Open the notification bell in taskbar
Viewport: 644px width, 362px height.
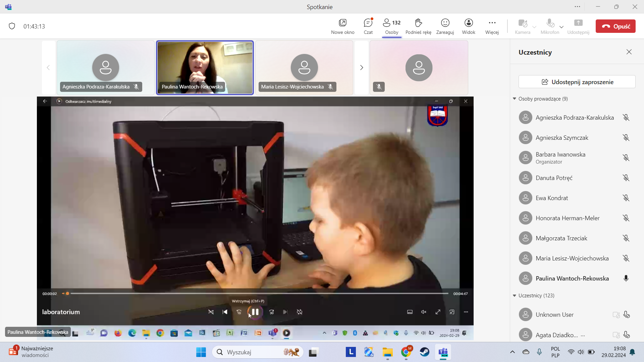[x=632, y=352]
